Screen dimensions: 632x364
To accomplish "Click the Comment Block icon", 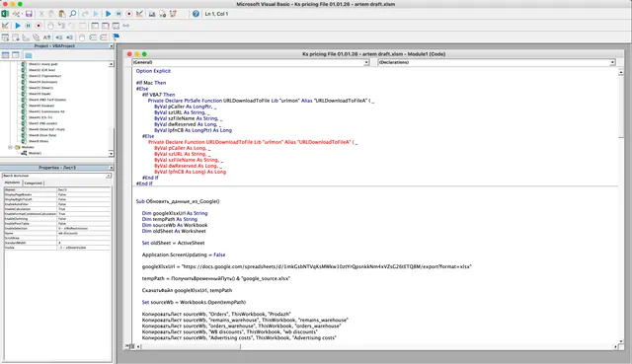I will [x=93, y=37].
